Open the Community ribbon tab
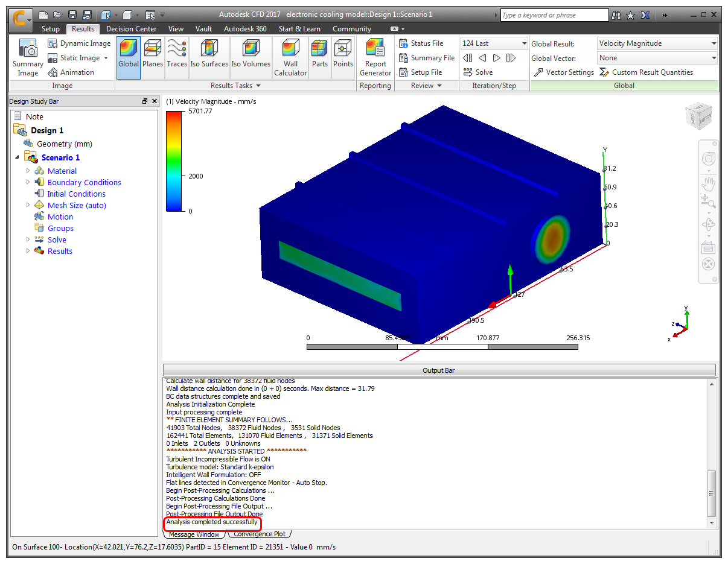This screenshot has width=728, height=564. tap(352, 28)
